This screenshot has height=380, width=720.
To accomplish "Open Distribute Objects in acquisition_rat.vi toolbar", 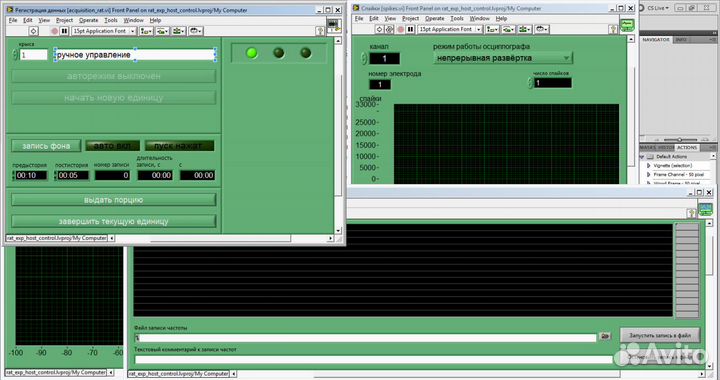I will (163, 31).
